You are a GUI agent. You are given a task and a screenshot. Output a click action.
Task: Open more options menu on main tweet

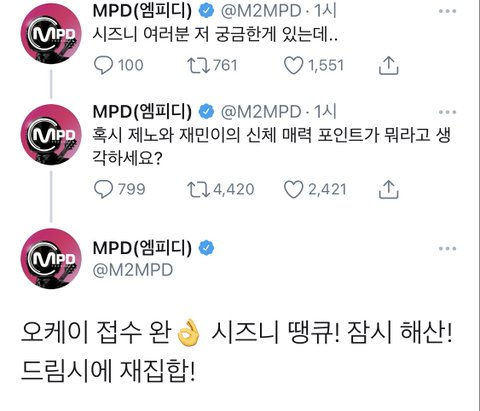[447, 248]
